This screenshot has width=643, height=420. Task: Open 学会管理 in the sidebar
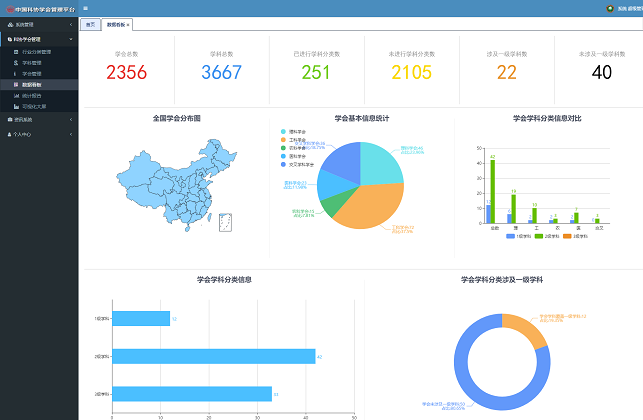pos(39,74)
